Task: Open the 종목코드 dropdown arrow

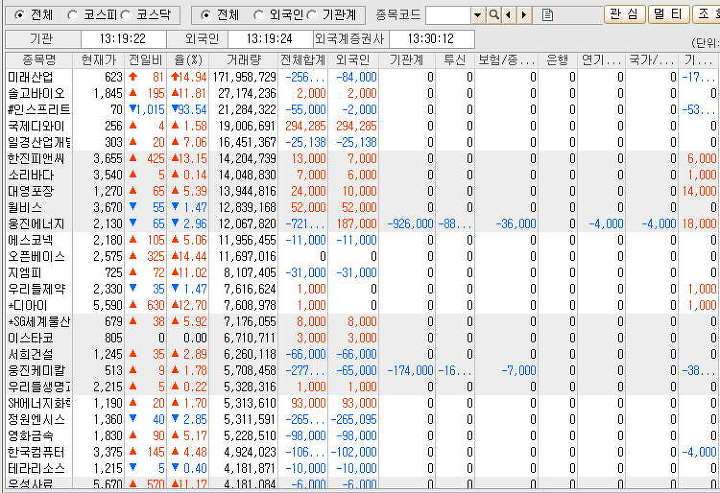Action: 478,15
